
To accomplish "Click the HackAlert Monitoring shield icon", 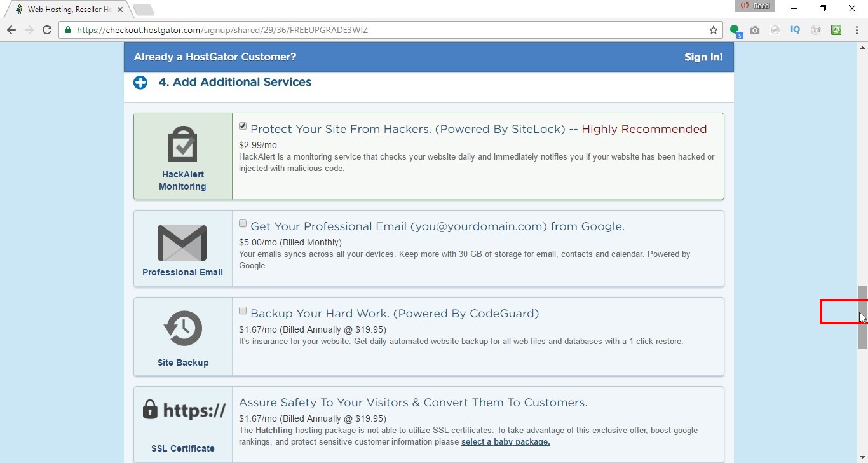I will pyautogui.click(x=183, y=144).
